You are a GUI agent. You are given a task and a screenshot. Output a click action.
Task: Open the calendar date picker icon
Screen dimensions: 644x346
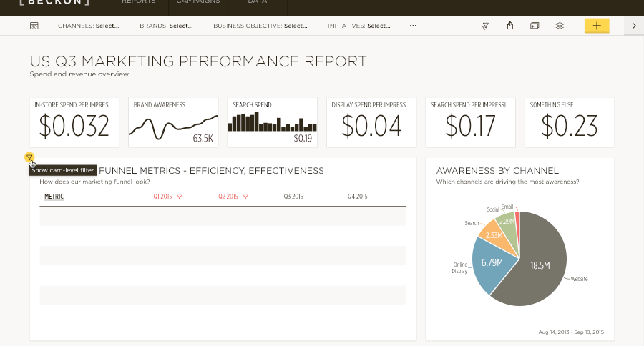(x=34, y=26)
